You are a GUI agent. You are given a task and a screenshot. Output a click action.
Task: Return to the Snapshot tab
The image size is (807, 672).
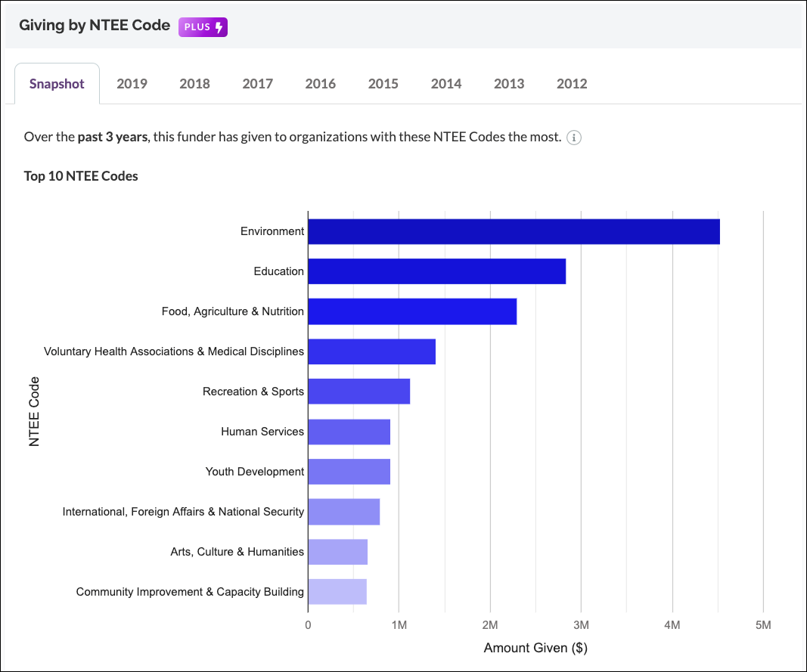coord(57,84)
